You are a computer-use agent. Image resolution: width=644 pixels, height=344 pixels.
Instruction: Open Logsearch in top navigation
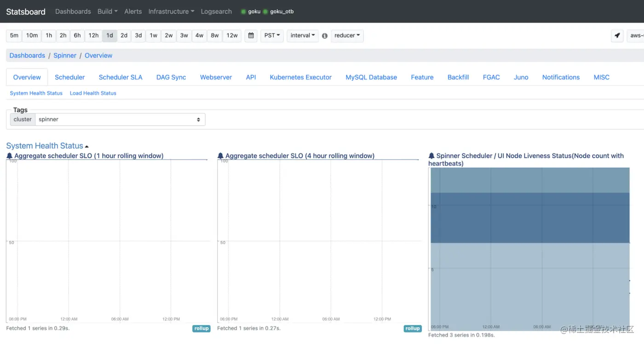click(216, 11)
